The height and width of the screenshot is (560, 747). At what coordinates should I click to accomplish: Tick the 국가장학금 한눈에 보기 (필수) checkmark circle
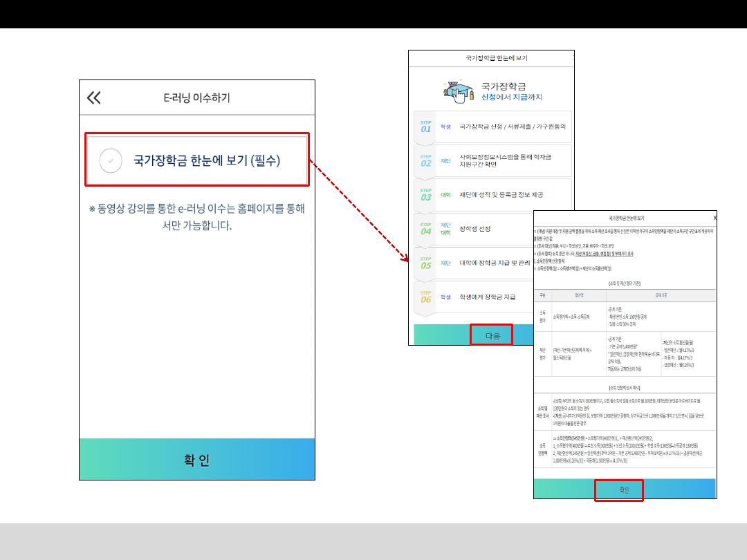coord(111,160)
